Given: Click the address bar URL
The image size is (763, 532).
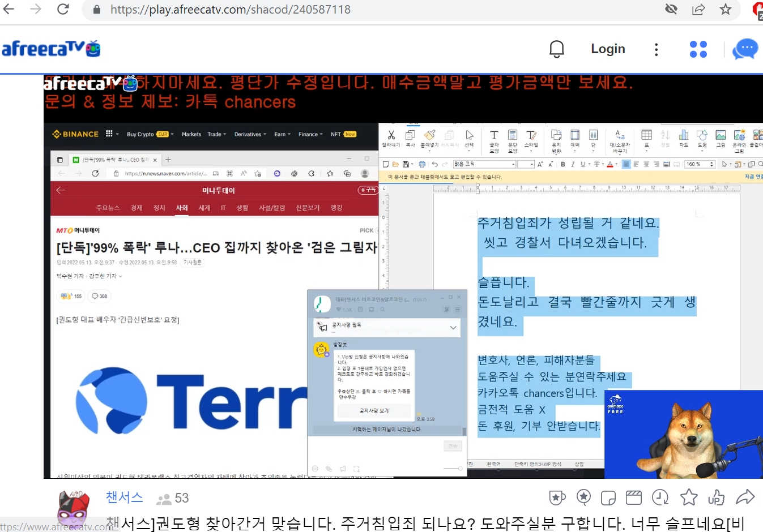Looking at the screenshot, I should pos(230,10).
